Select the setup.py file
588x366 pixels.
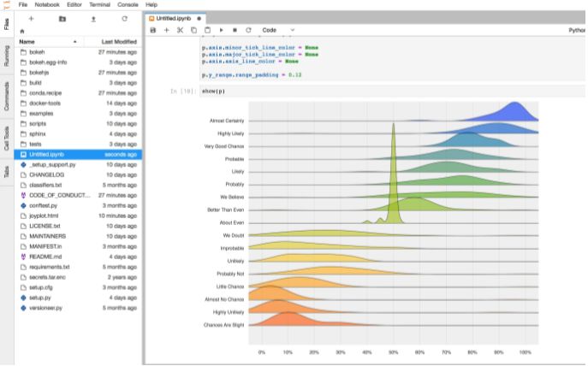click(x=78, y=298)
